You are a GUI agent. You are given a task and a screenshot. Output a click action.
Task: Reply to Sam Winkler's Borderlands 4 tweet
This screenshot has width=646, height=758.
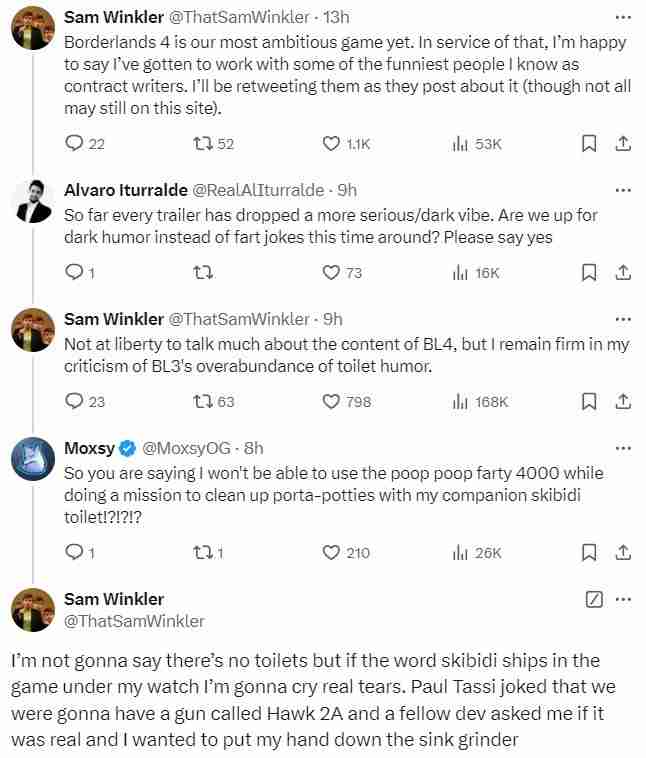(x=74, y=144)
